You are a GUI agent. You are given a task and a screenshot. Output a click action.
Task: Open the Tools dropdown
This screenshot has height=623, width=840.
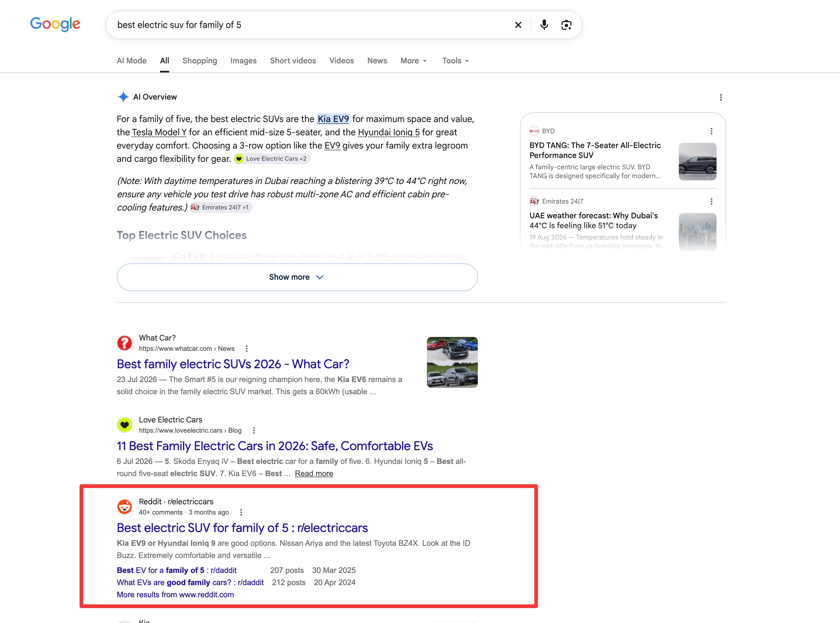tap(455, 61)
